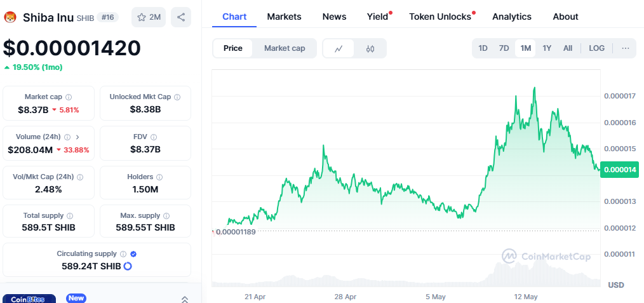644x303 pixels.
Task: Click the 5 May date on chart axis
Action: [x=436, y=297]
